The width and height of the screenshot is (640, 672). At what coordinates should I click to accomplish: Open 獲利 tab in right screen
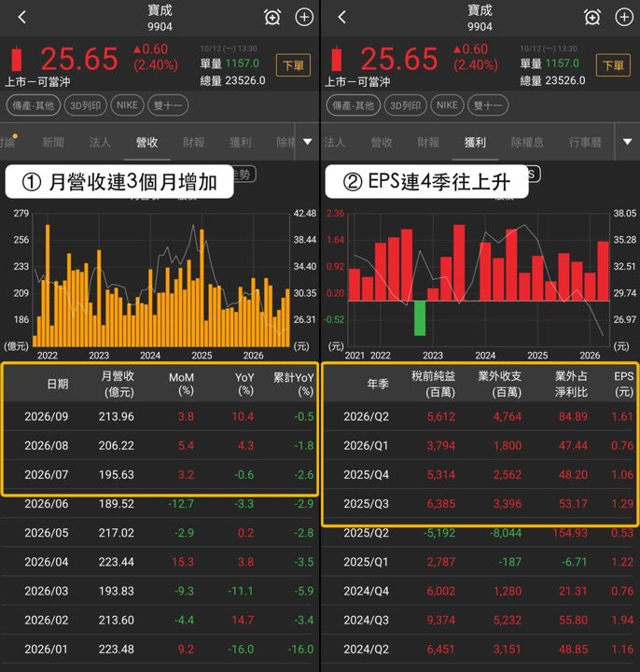475,142
